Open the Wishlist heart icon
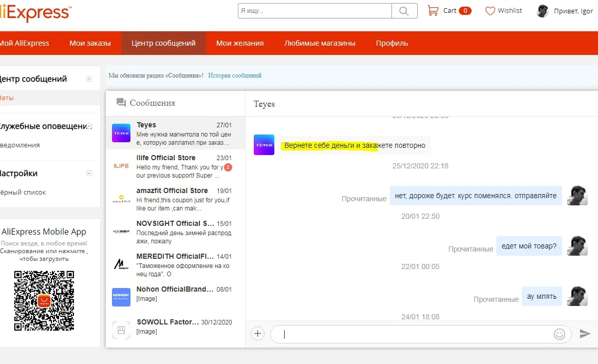This screenshot has width=598, height=364. click(x=490, y=11)
